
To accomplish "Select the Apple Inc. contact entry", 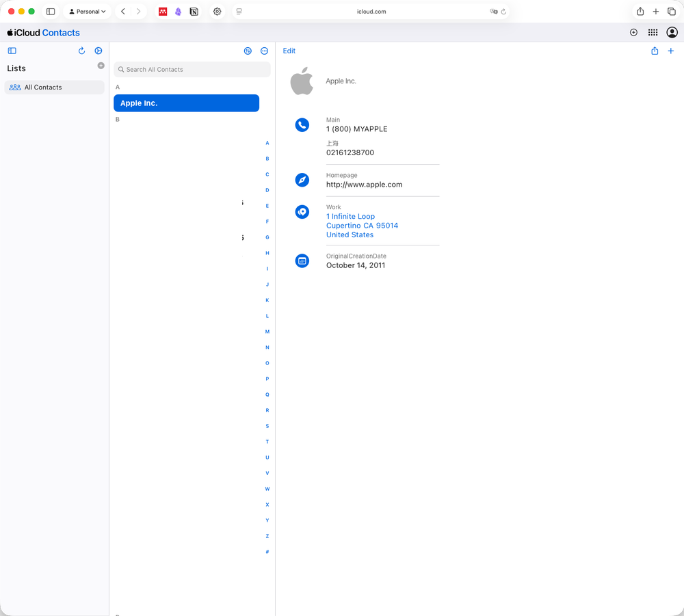I will click(x=186, y=103).
